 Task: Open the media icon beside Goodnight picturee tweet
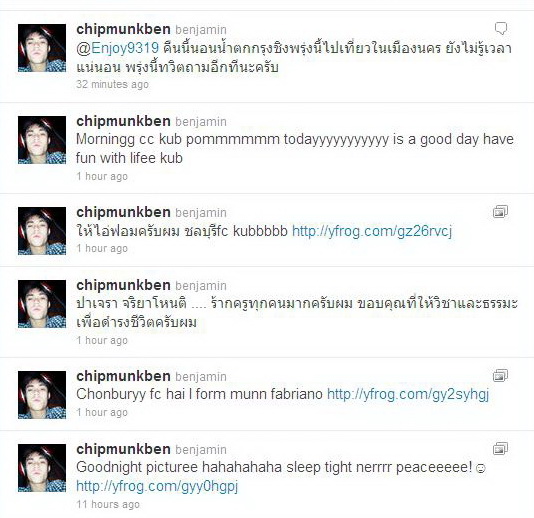pos(500,449)
